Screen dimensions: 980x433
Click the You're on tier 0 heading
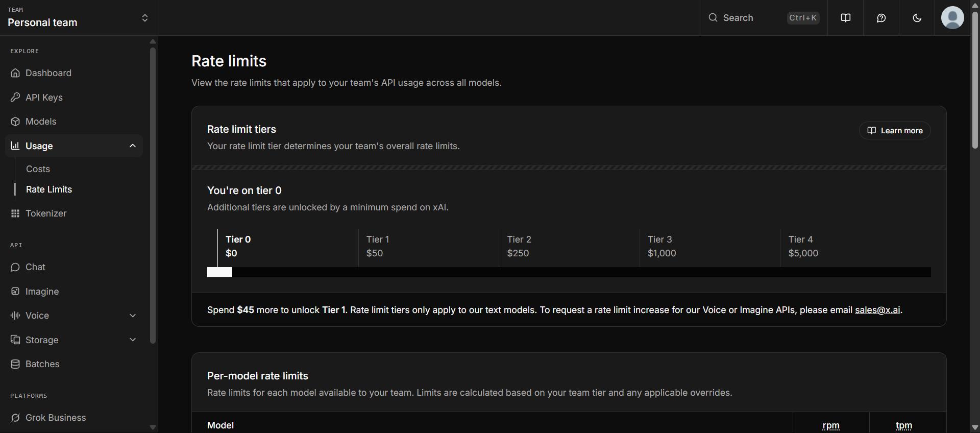click(244, 190)
